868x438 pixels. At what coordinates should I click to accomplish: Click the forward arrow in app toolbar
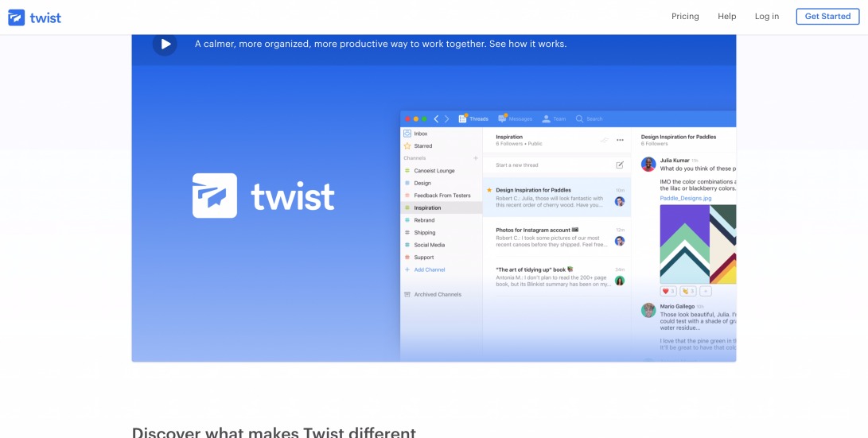[x=447, y=119]
